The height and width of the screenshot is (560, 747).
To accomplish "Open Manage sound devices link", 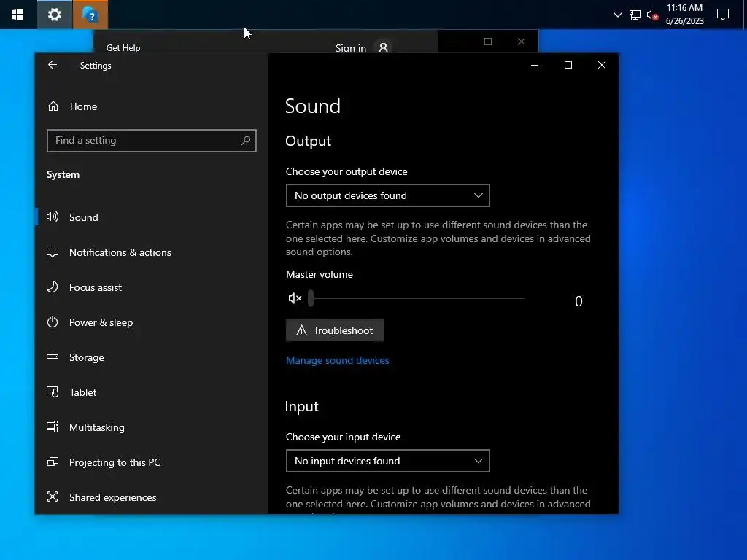I will [337, 360].
